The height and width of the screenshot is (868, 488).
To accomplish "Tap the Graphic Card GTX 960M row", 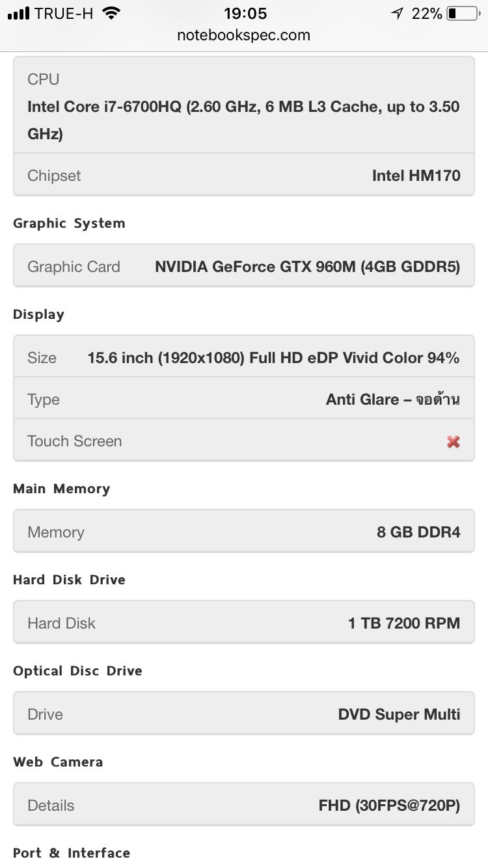I will 244,266.
